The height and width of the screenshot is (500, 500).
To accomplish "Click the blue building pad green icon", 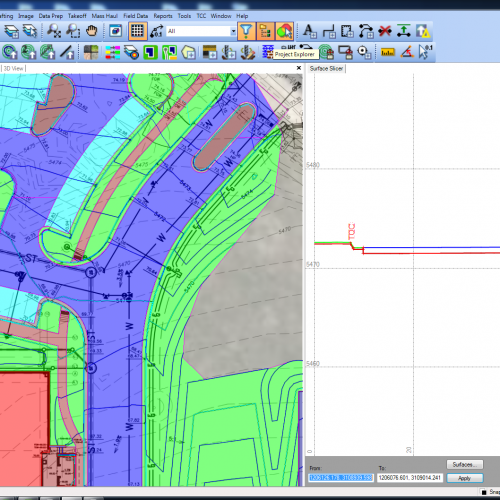I will [151, 52].
